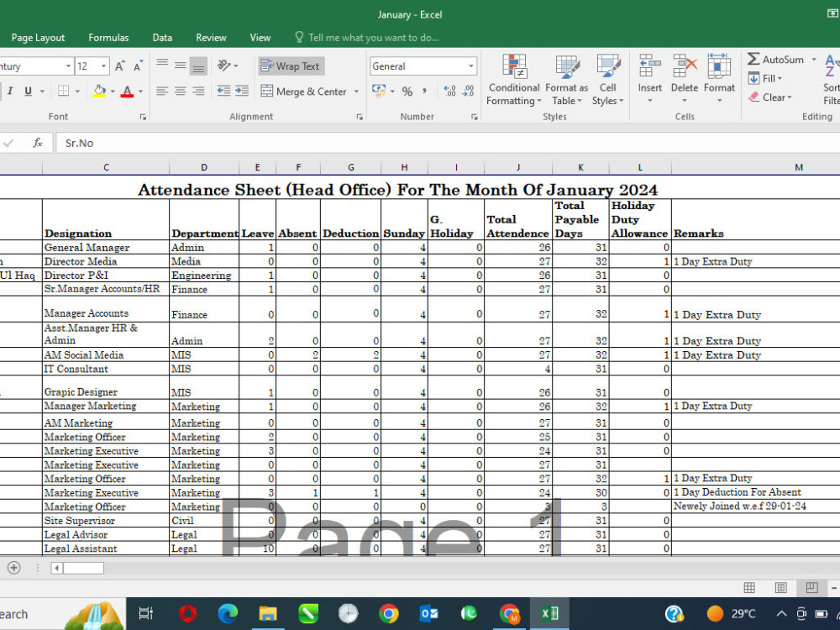Open the font name dropdown arrow
840x630 pixels.
[x=68, y=66]
